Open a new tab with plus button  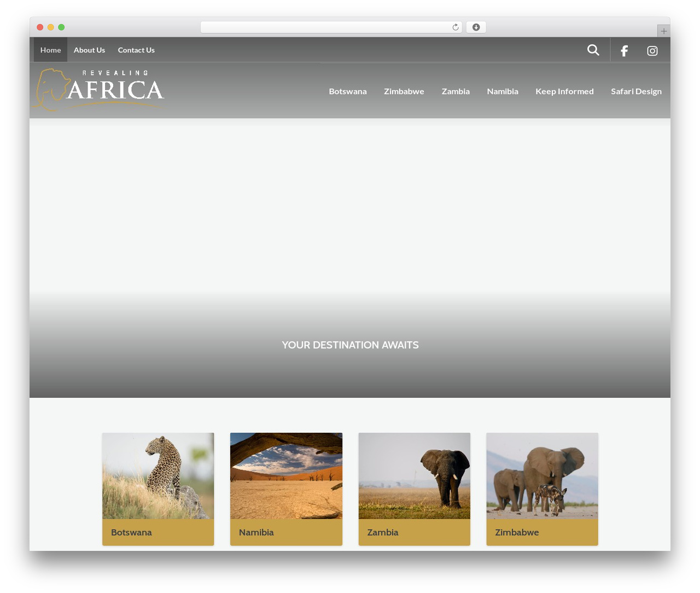pos(663,31)
